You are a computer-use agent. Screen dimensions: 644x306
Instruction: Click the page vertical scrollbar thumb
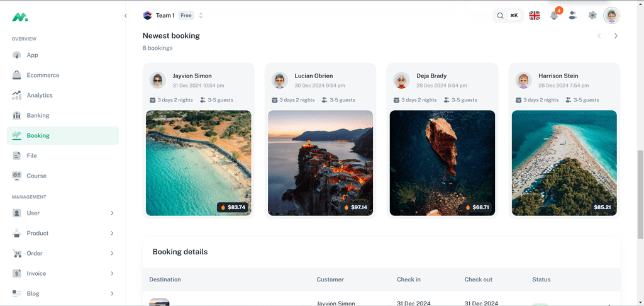pos(640,194)
